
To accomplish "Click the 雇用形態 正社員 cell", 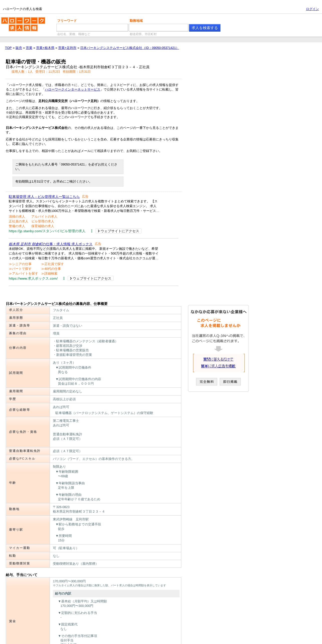I will [115, 318].
